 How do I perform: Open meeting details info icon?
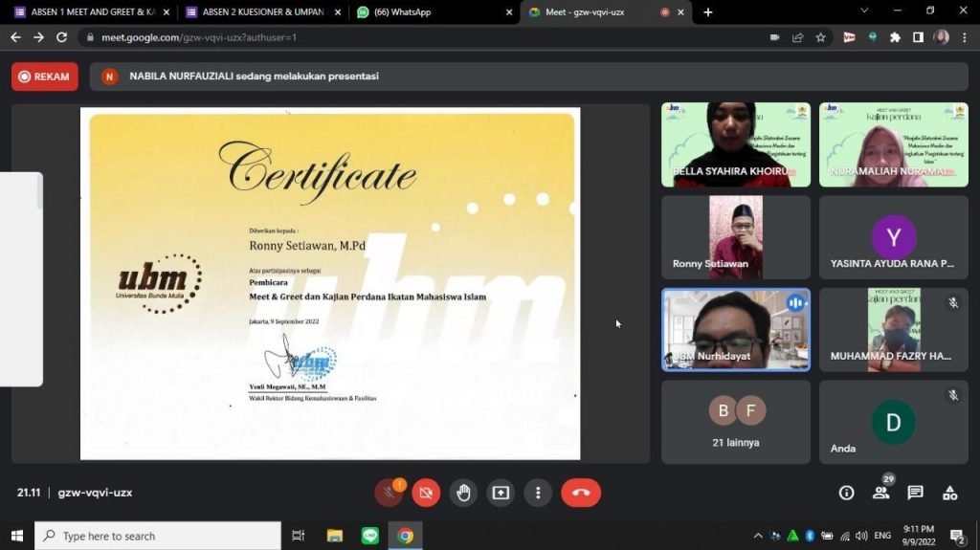tap(846, 493)
